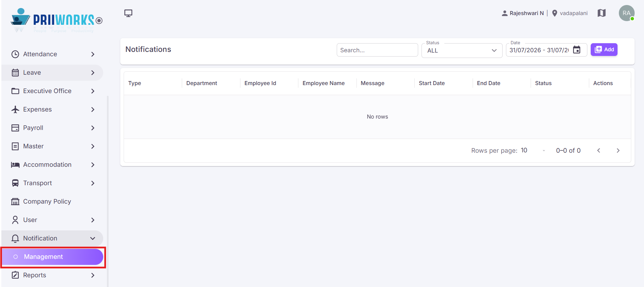Click the Notification bell icon
This screenshot has height=287, width=644.
click(x=15, y=238)
